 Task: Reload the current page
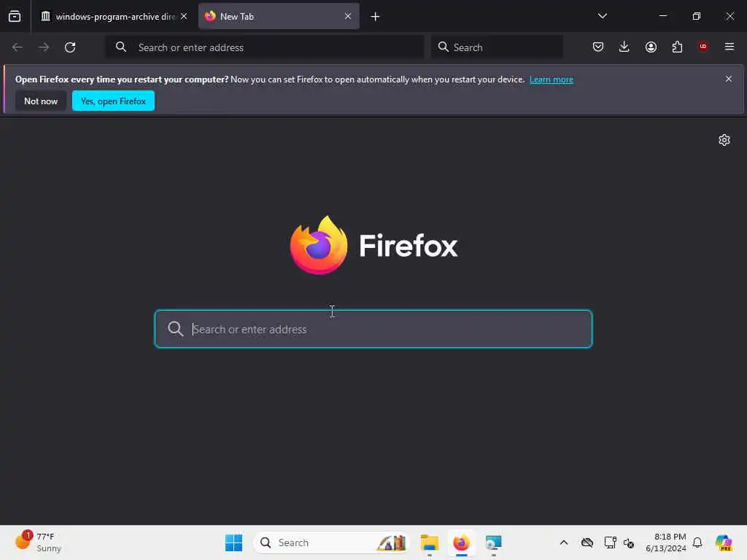click(70, 47)
